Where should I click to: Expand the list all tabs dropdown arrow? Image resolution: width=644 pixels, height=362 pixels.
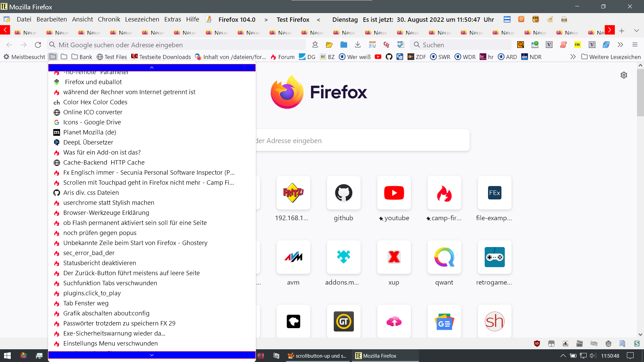636,31
